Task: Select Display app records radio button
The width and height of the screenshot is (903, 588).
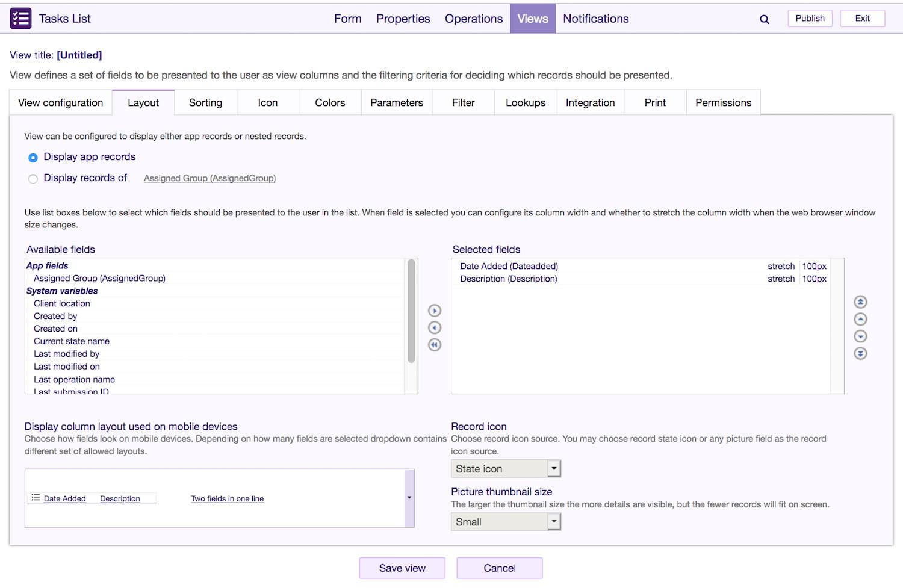Action: pos(33,158)
